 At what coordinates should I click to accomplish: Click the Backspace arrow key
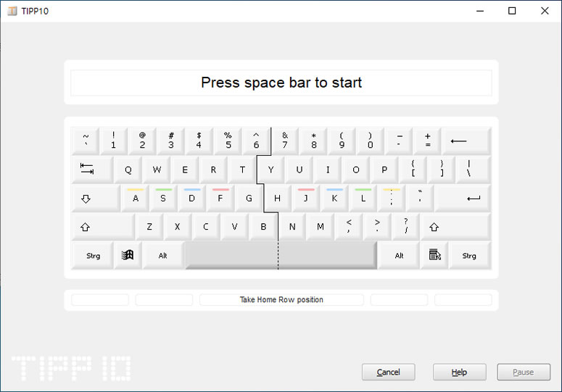pyautogui.click(x=466, y=141)
